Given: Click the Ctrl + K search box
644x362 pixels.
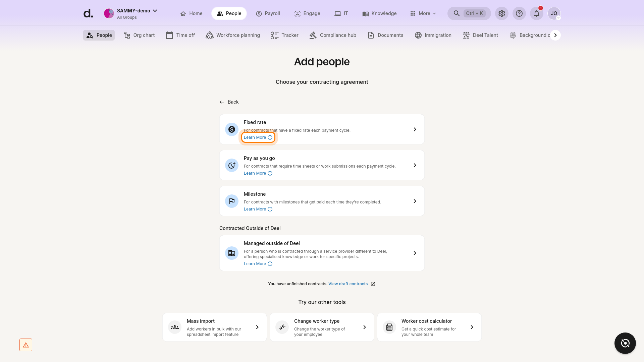Looking at the screenshot, I should [x=469, y=13].
